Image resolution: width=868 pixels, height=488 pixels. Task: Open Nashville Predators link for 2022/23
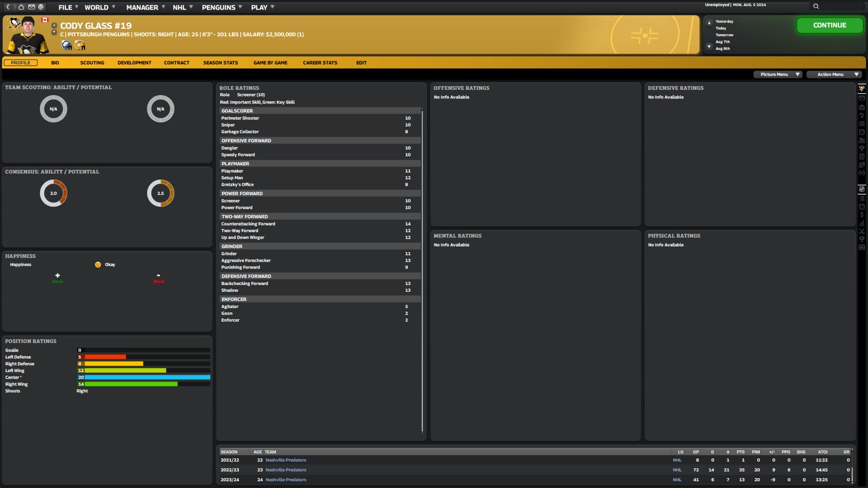pyautogui.click(x=286, y=470)
